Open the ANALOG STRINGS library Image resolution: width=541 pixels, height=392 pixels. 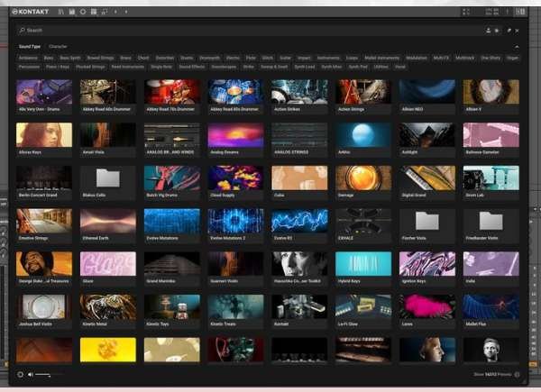pyautogui.click(x=299, y=140)
